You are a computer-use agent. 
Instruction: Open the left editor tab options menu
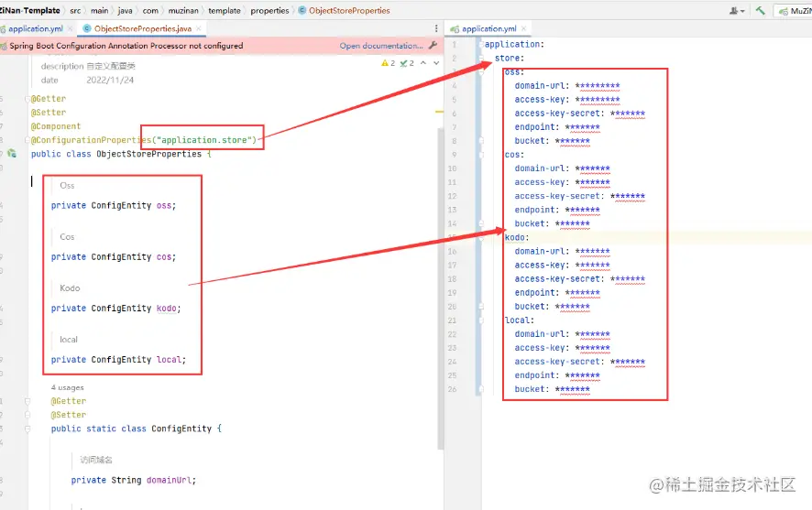click(x=436, y=28)
